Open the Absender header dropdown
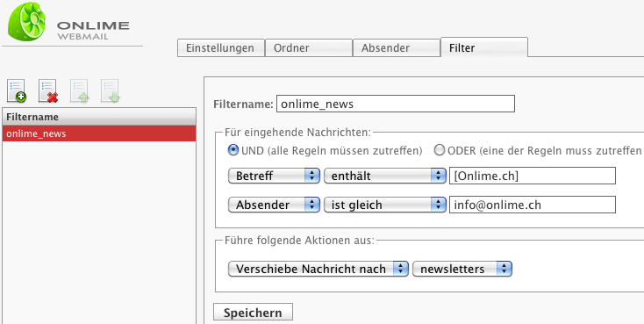The image size is (644, 324). click(x=274, y=205)
